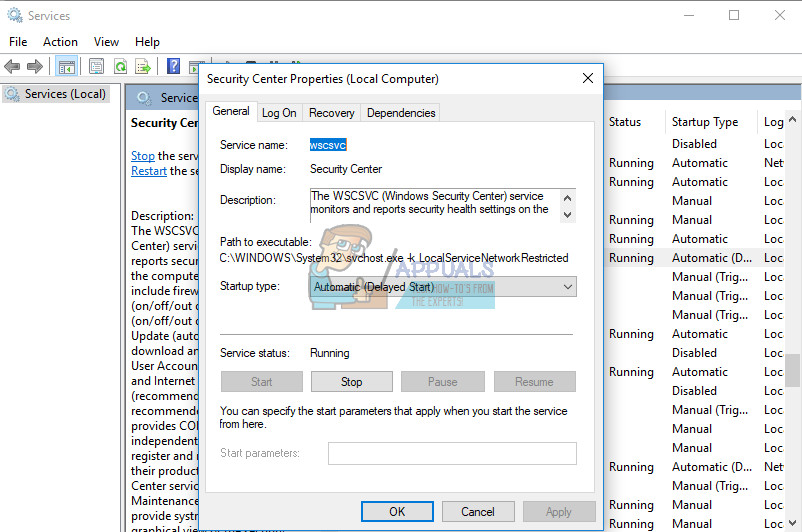802x532 pixels.
Task: Click the Export List toolbar icon
Action: (143, 66)
